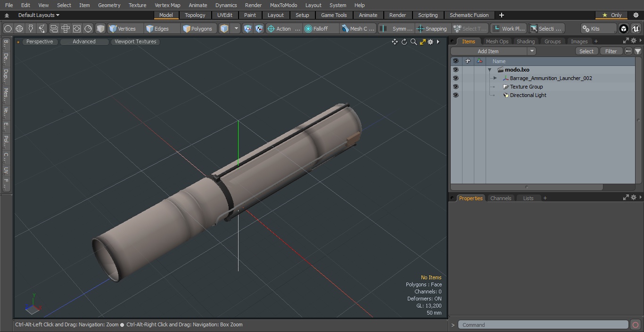
Task: Click the Add Item button
Action: 488,51
